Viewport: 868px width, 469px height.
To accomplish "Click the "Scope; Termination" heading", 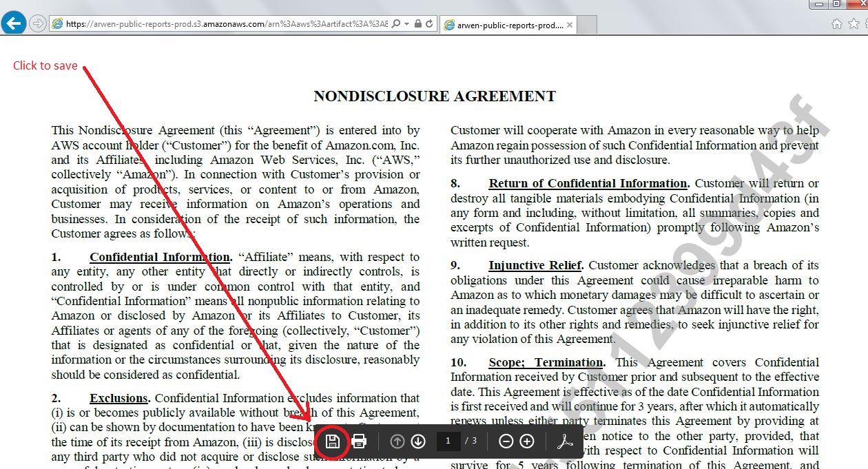I will click(546, 362).
